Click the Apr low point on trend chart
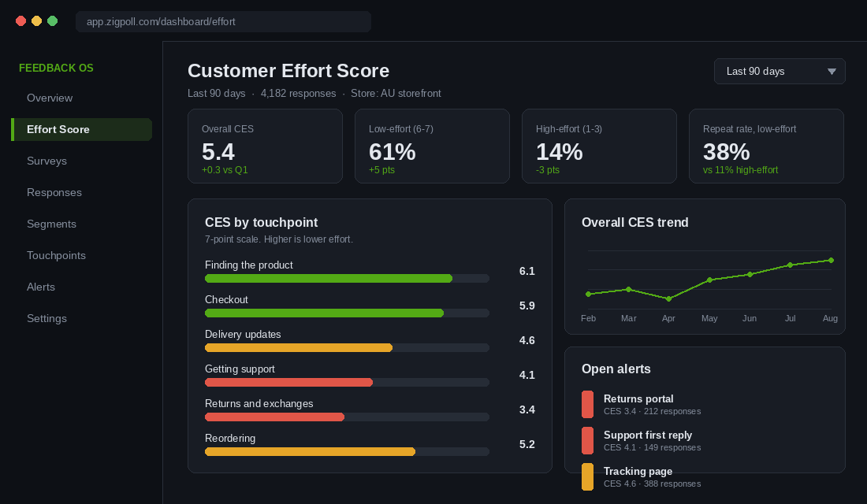 [669, 299]
